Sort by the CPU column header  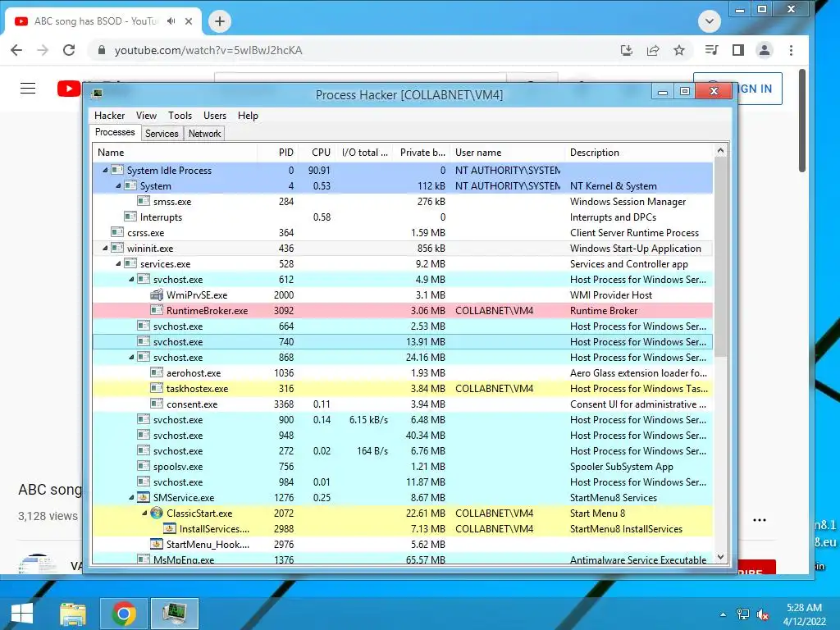318,153
